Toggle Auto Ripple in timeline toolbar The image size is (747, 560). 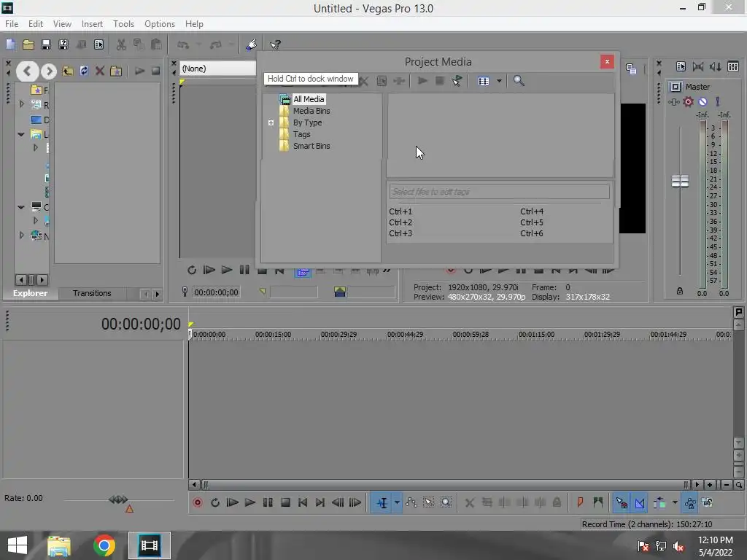(659, 503)
